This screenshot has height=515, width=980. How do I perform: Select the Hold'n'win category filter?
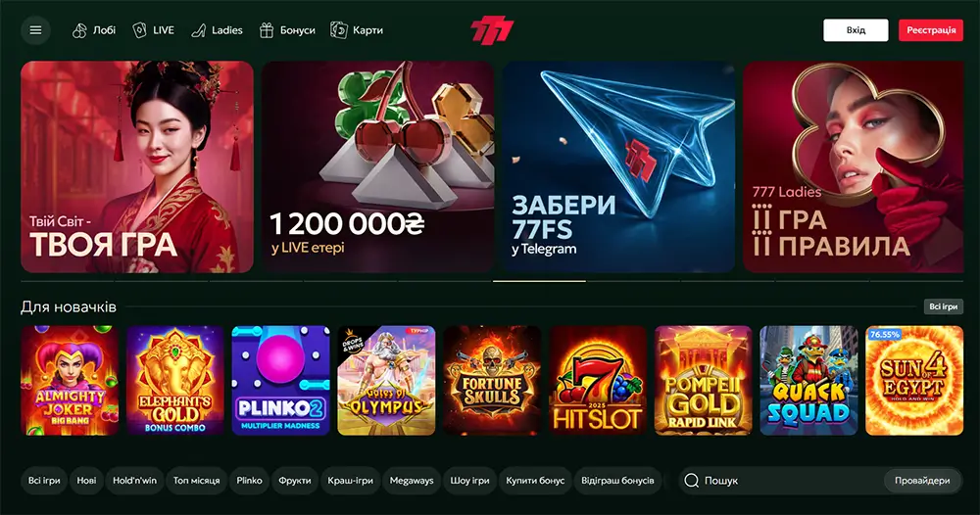coord(134,480)
